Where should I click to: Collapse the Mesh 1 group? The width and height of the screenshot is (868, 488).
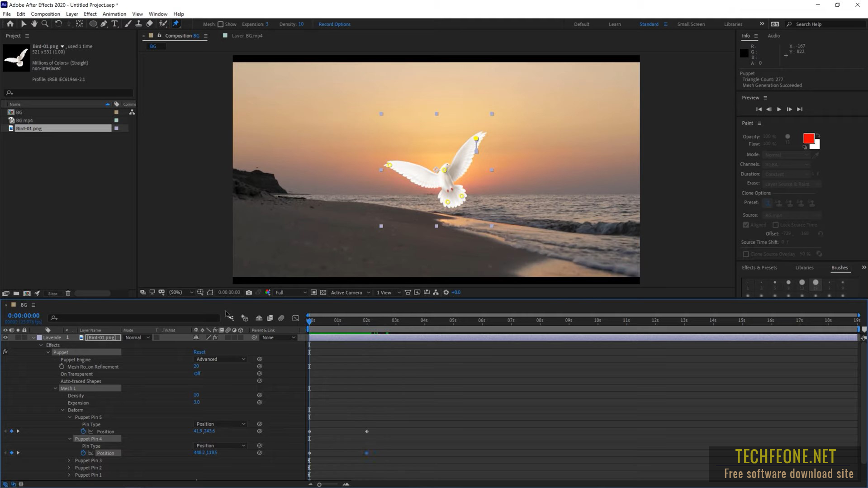56,389
